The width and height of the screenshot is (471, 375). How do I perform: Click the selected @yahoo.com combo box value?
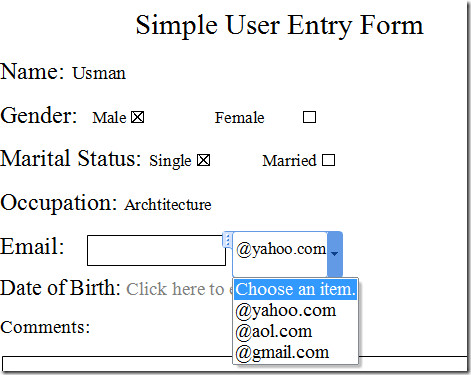(x=281, y=249)
